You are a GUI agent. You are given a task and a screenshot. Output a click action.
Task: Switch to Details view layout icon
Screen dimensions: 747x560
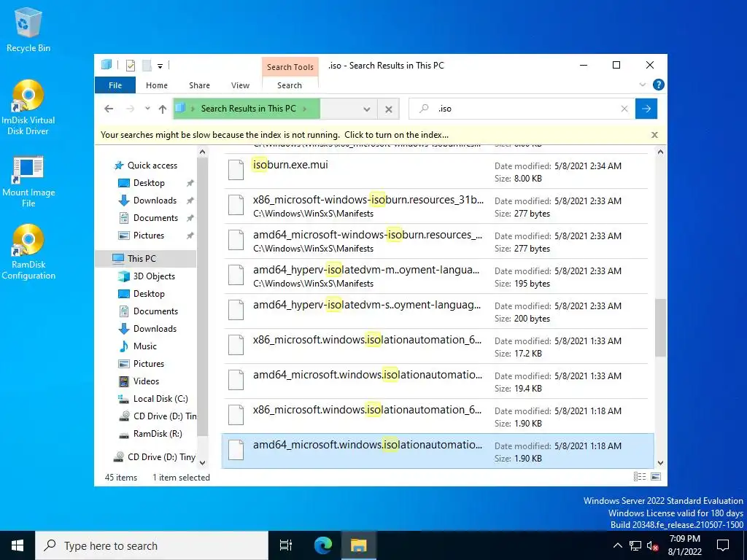(639, 477)
